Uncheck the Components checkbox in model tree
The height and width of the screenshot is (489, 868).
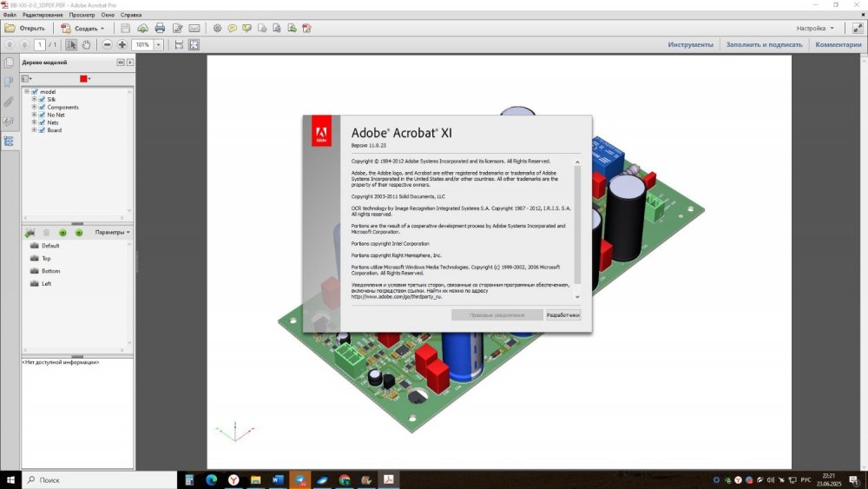coord(42,107)
